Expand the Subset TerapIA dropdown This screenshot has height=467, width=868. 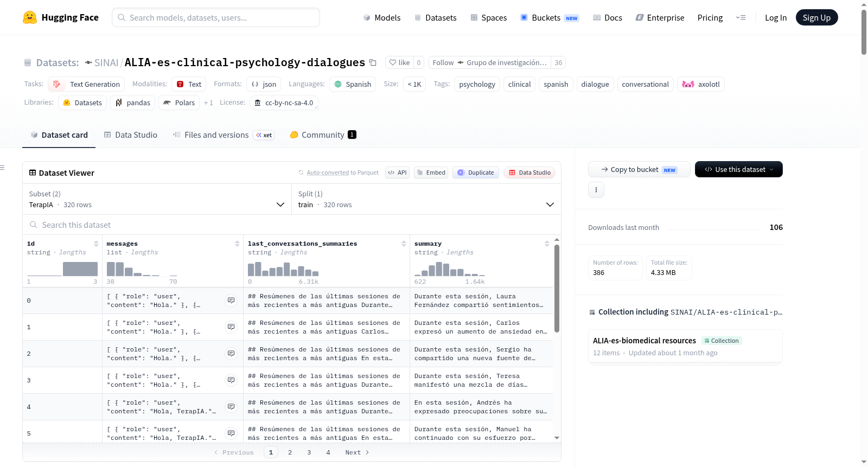point(157,199)
